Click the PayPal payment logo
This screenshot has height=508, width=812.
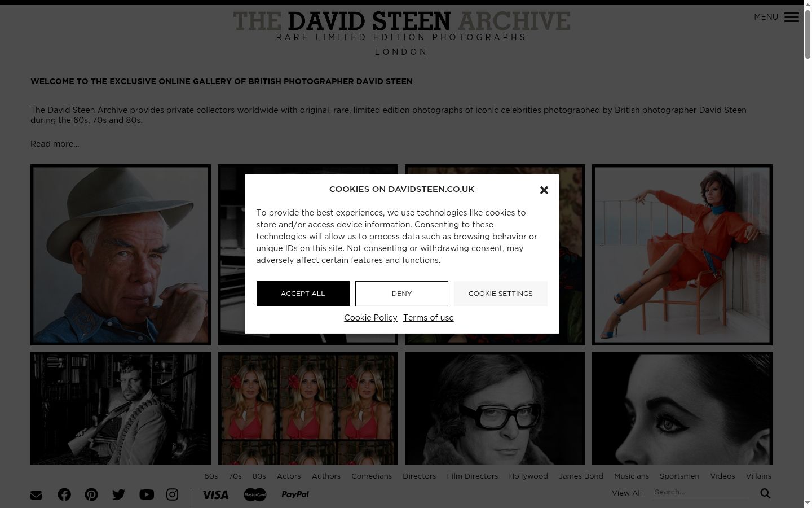point(295,494)
